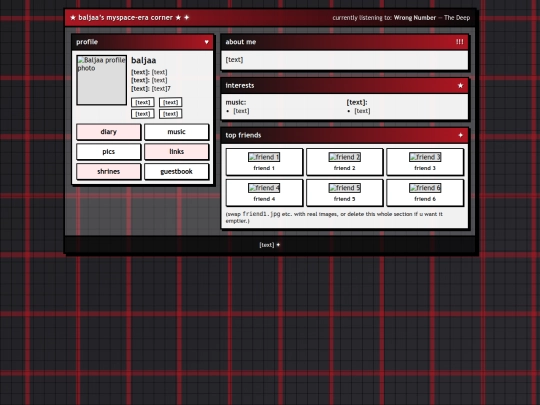This screenshot has height=405, width=540.
Task: Click The Deep artist name in header
Action: click(457, 18)
